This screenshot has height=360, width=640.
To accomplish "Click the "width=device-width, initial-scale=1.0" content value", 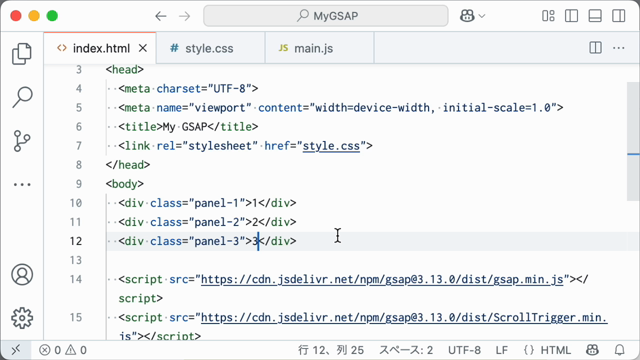I will tap(433, 108).
